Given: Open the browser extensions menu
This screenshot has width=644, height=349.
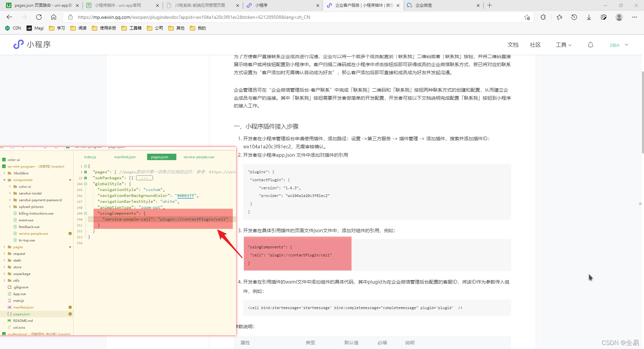Looking at the screenshot, I should point(543,17).
